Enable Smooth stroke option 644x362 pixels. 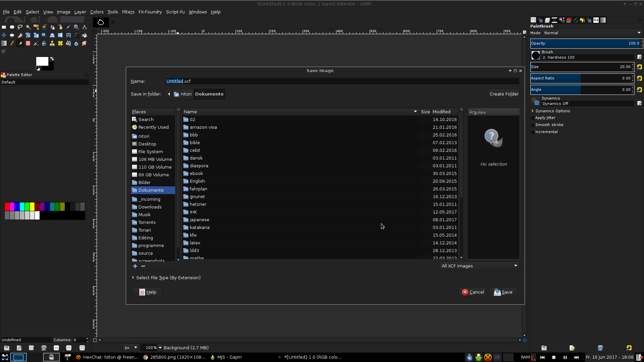[533, 125]
